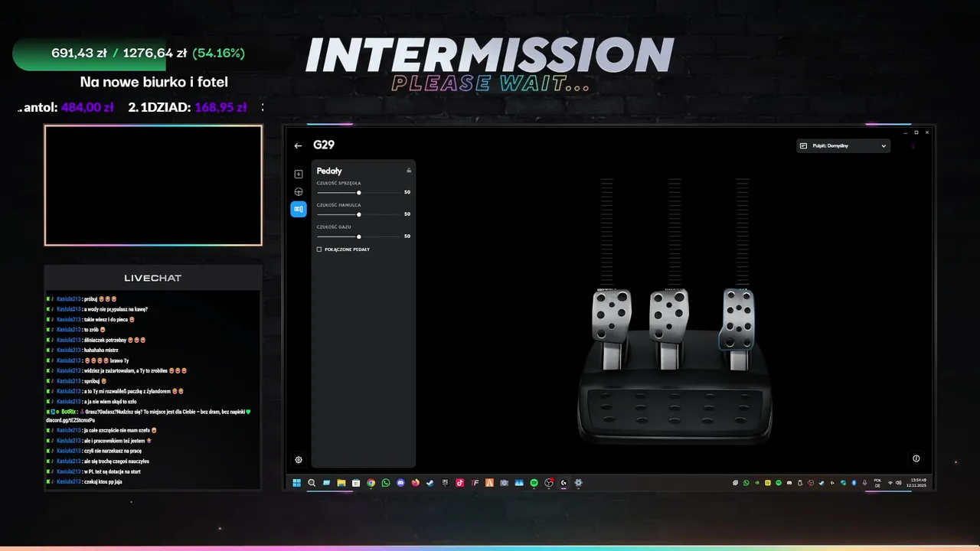Screen dimensions: 980x551
Task: Open Spotify from the taskbar
Action: (x=534, y=483)
